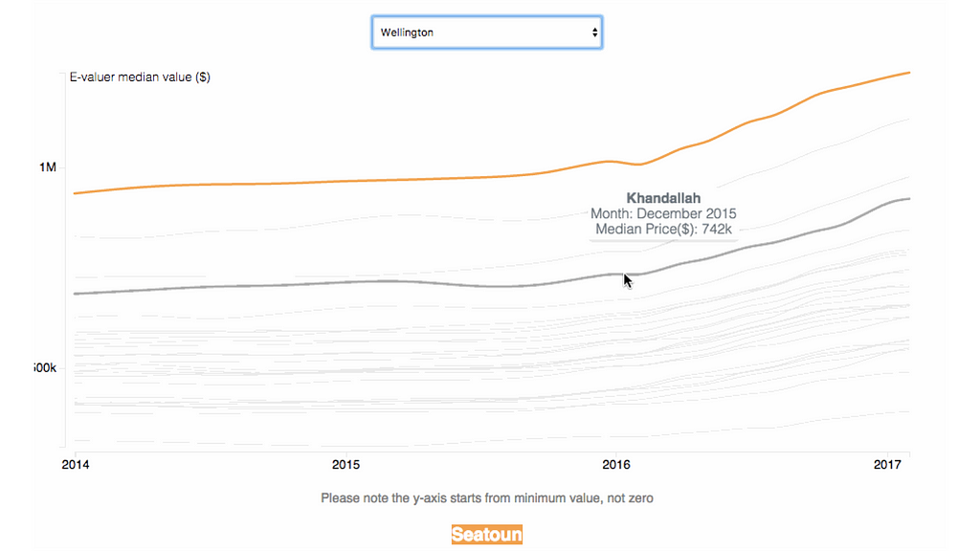980x551 pixels.
Task: Click the left start of the orange Seatoun line
Action: point(76,193)
